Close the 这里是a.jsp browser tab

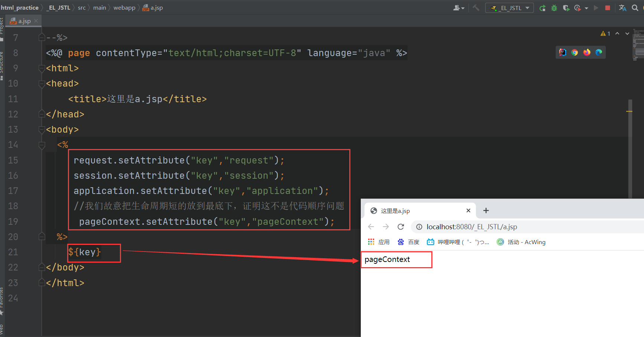coord(468,211)
